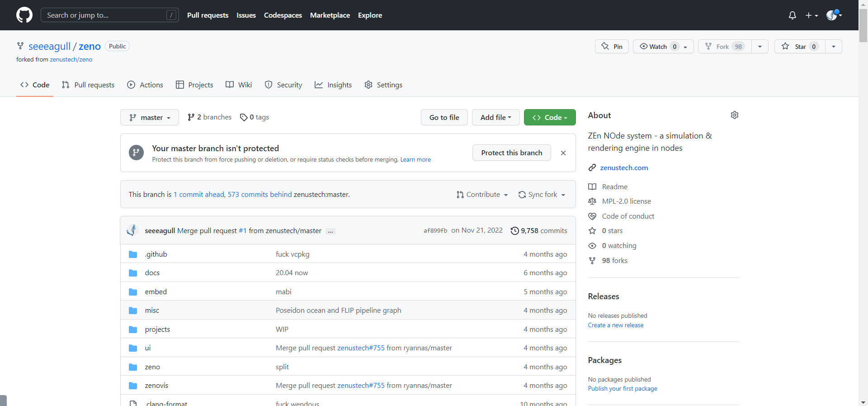Select the Insights tab
Screen dimensions: 868x406
333,85
